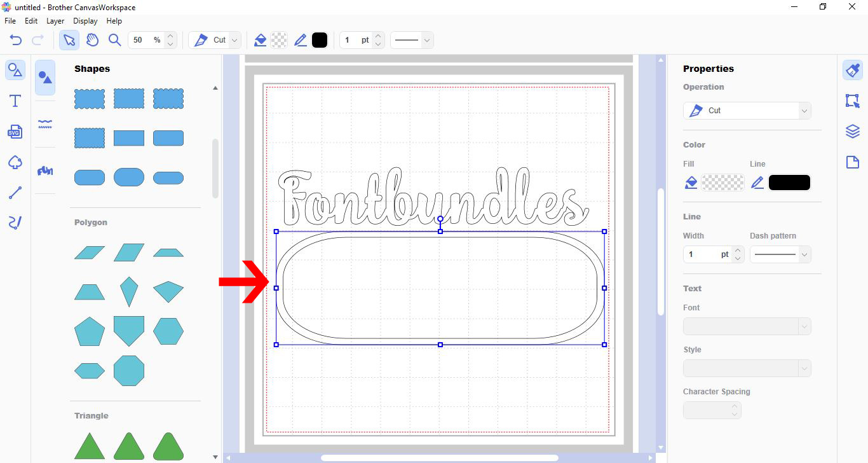Activate the Pan hand tool
This screenshot has width=868, height=463.
pyautogui.click(x=92, y=40)
